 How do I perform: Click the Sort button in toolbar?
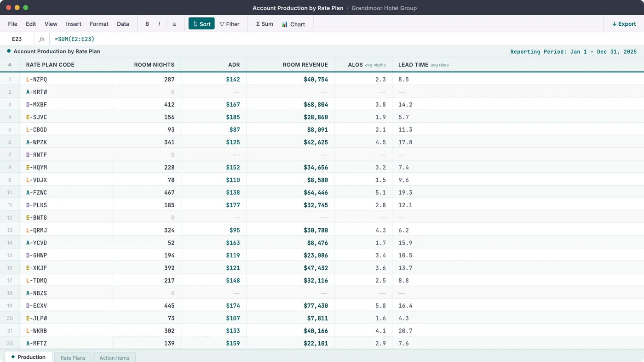tap(201, 24)
